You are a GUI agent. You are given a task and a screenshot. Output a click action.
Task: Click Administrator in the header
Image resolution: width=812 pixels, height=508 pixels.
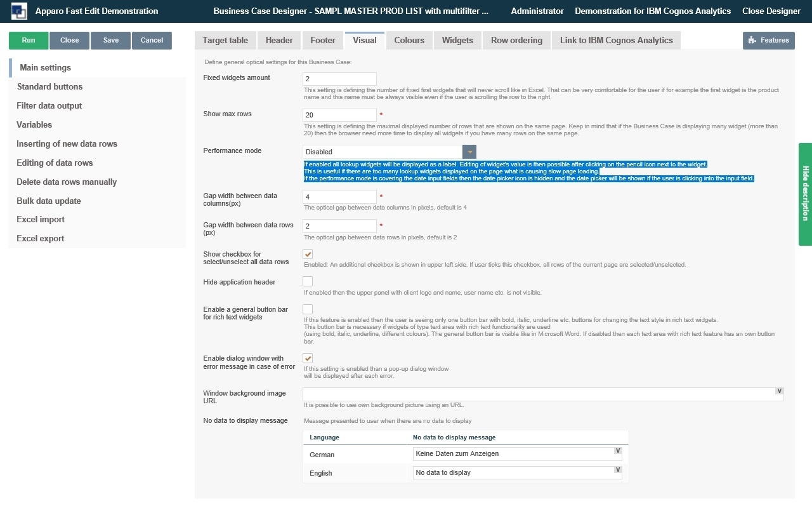pos(537,11)
